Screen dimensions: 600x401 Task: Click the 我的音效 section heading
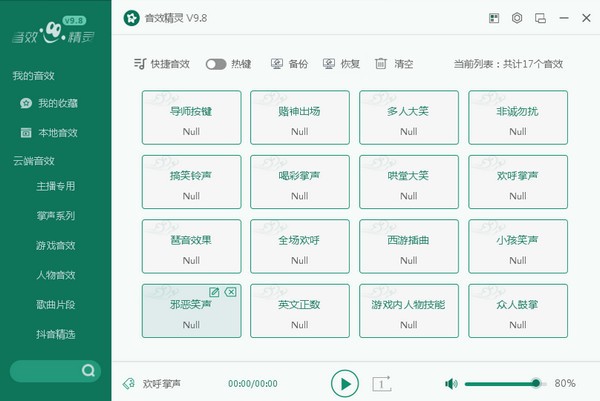click(x=33, y=76)
